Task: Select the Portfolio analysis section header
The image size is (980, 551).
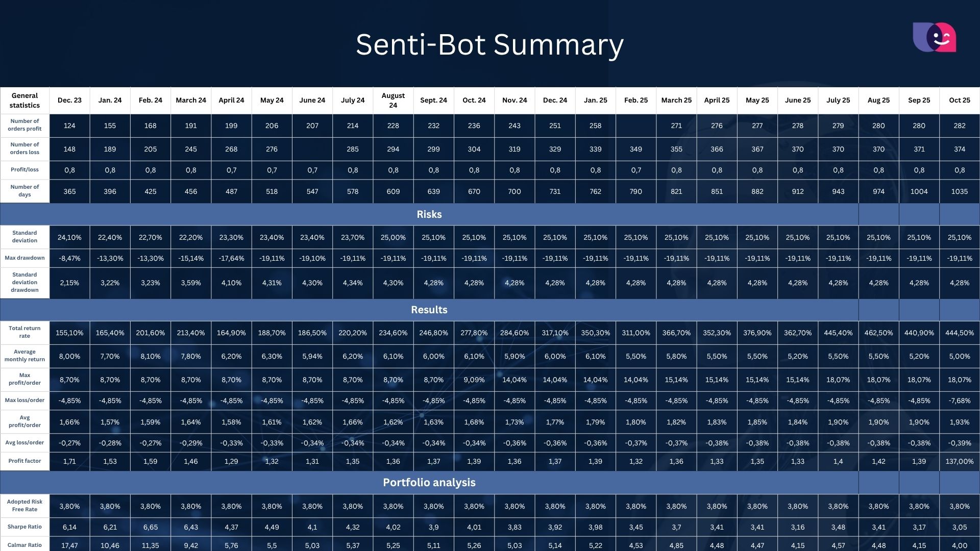Action: 429,483
